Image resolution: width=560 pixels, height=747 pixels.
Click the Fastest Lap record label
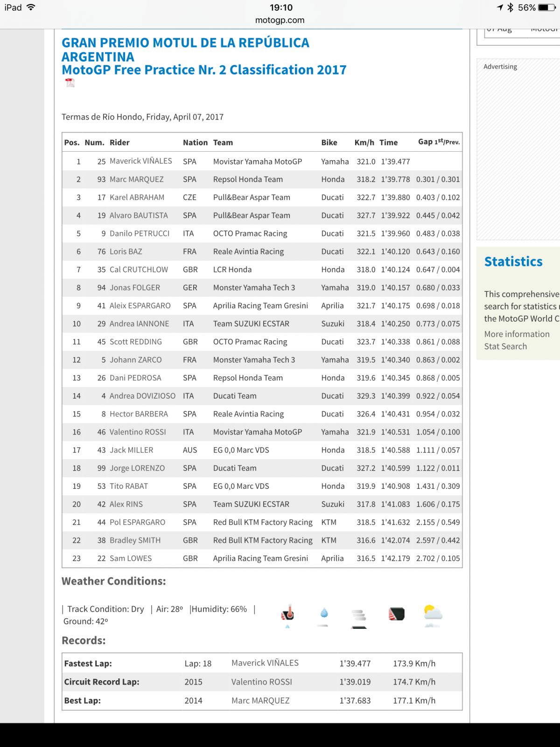tap(88, 664)
